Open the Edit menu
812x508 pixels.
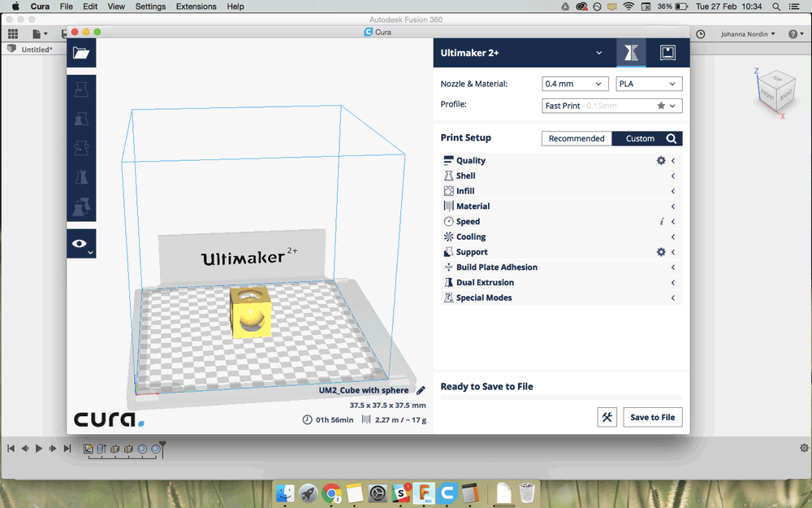[x=90, y=7]
